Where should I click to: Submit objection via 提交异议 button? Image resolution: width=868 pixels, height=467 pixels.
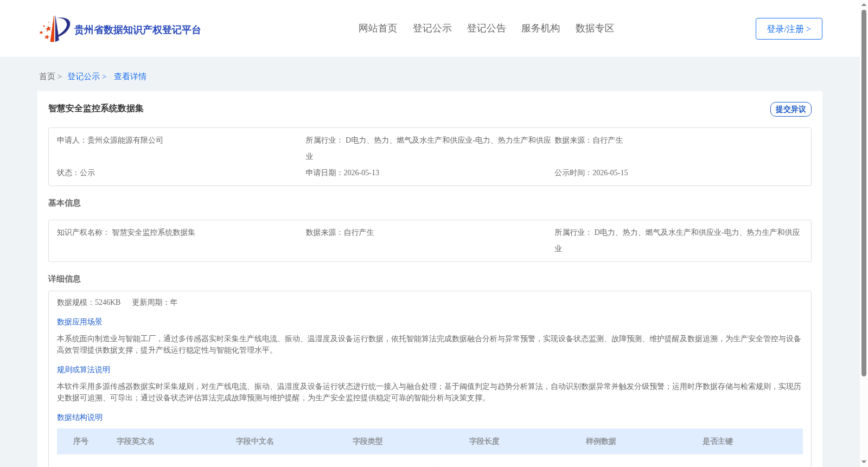point(790,109)
